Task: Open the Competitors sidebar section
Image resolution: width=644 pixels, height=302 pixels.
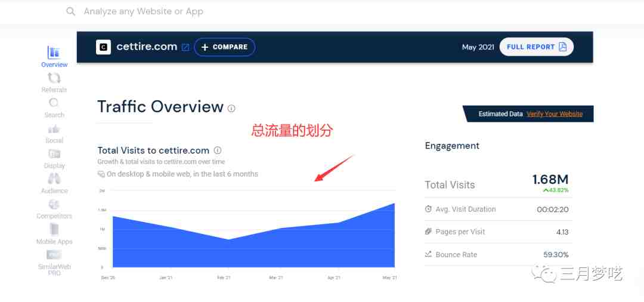Action: point(54,209)
